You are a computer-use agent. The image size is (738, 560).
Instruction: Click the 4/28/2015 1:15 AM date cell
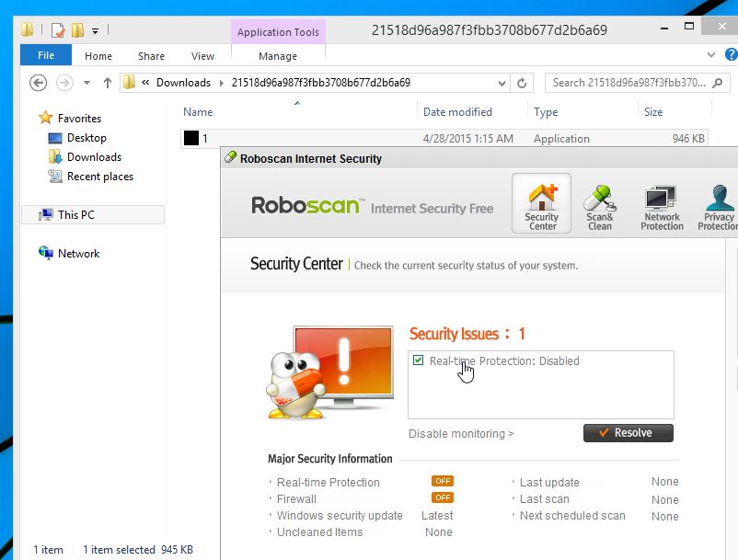pos(467,139)
